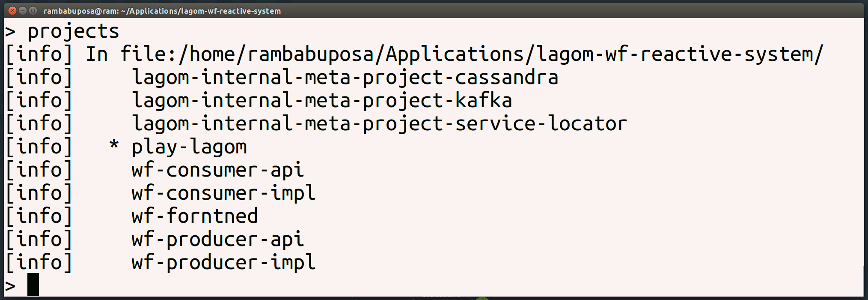Viewport: 868px width, 300px height.
Task: Click the first [info] tag
Action: tap(39, 55)
